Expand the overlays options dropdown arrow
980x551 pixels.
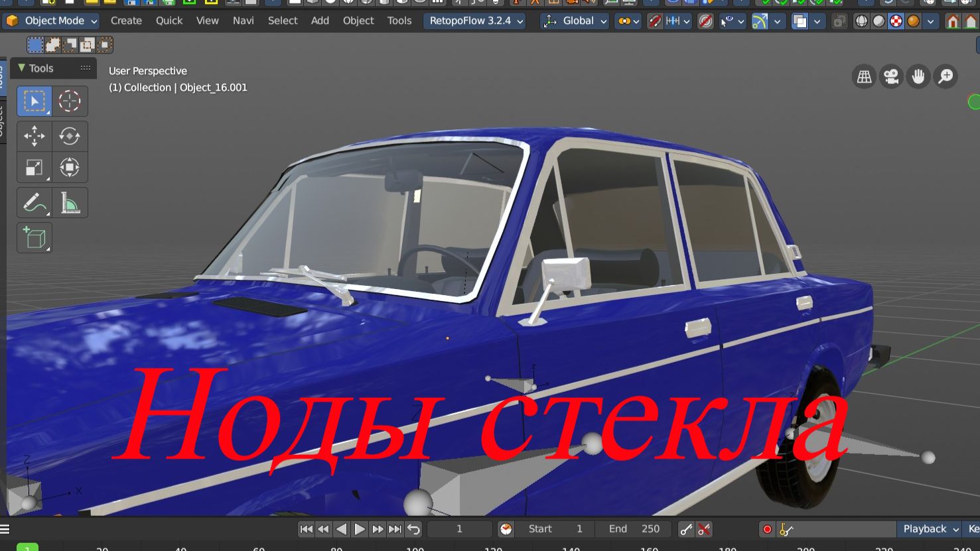pyautogui.click(x=817, y=21)
